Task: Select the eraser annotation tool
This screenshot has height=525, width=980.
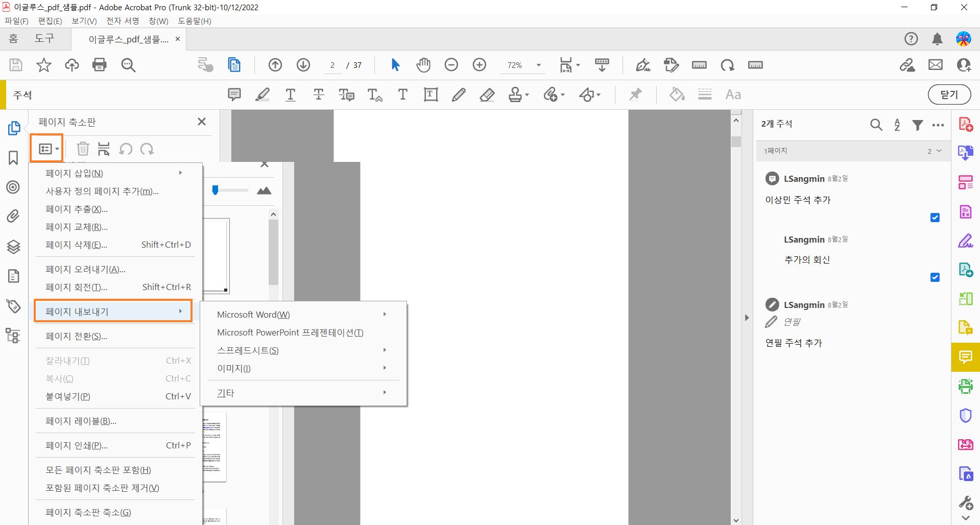Action: [487, 94]
